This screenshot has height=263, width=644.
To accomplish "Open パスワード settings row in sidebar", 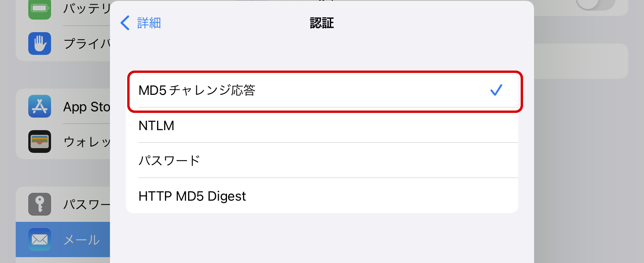I will (x=63, y=204).
